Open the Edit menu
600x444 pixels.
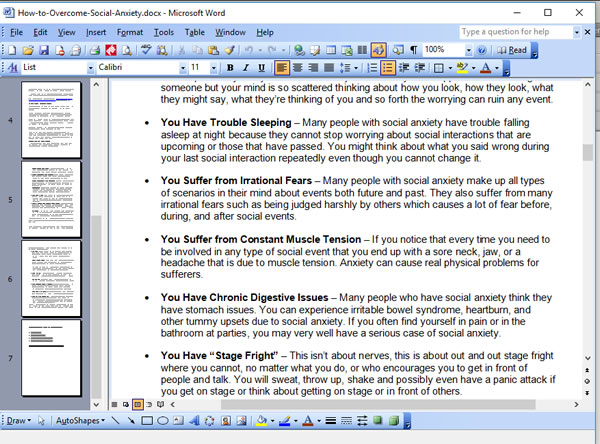40,33
